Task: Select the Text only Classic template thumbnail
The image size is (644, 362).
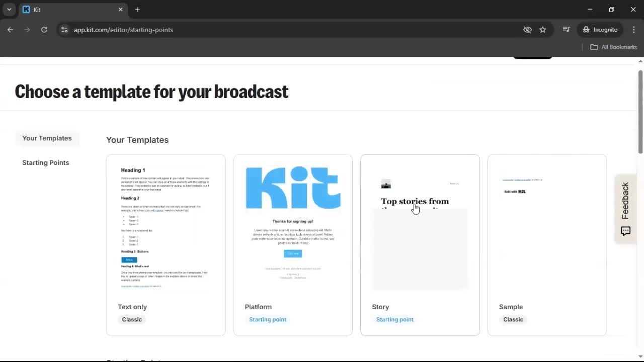Action: (166, 226)
